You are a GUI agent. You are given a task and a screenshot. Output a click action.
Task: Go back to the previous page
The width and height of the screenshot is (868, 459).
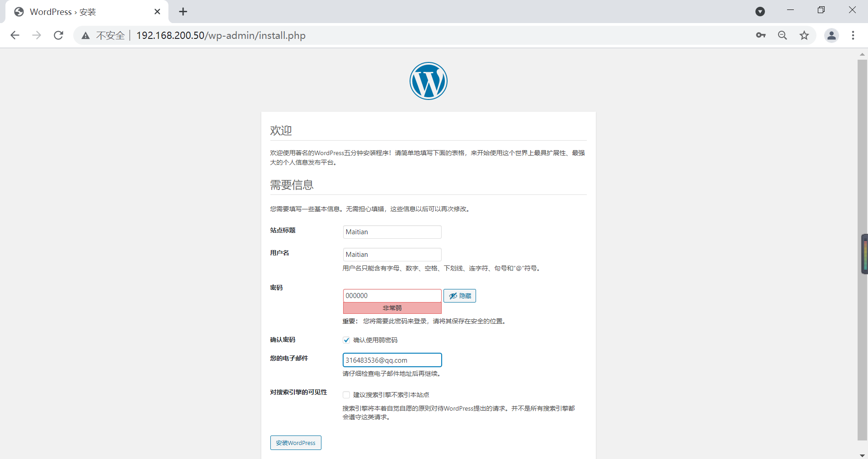pos(15,35)
